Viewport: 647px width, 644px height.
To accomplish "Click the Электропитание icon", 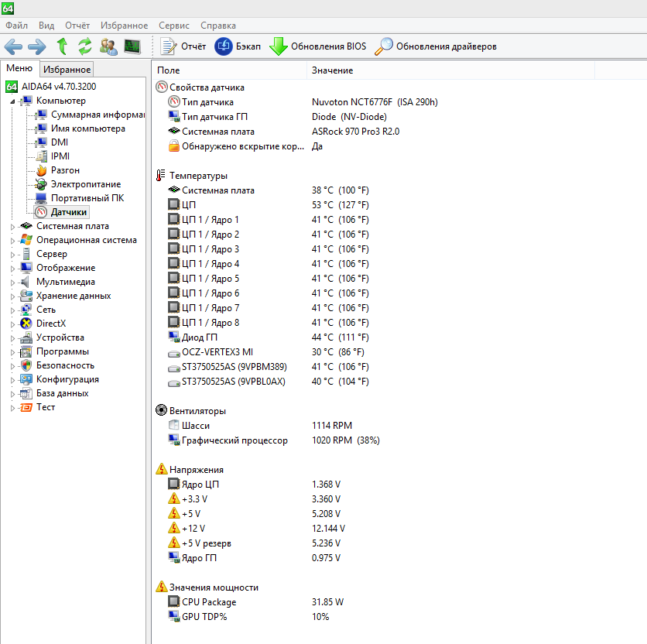I will 41,184.
